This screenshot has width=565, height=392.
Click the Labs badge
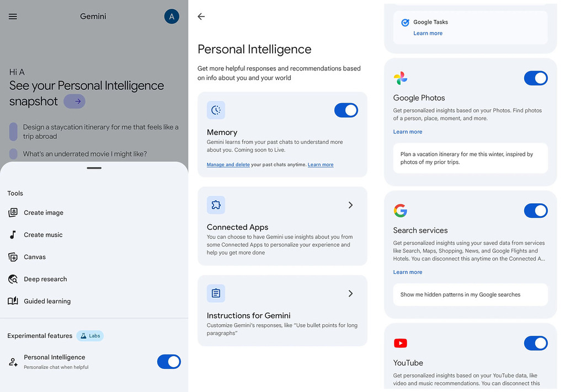[x=90, y=336]
